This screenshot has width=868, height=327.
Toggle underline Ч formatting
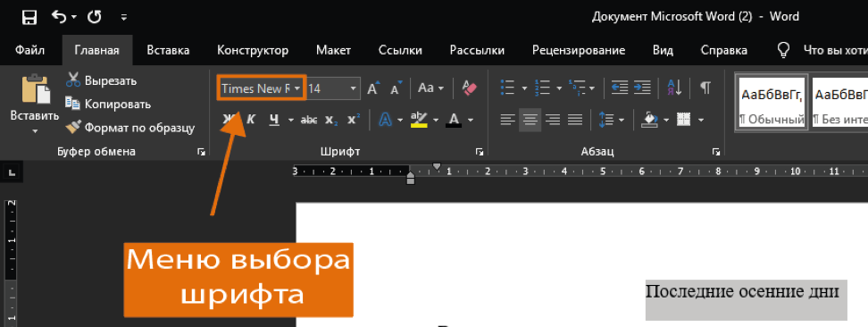(x=273, y=119)
